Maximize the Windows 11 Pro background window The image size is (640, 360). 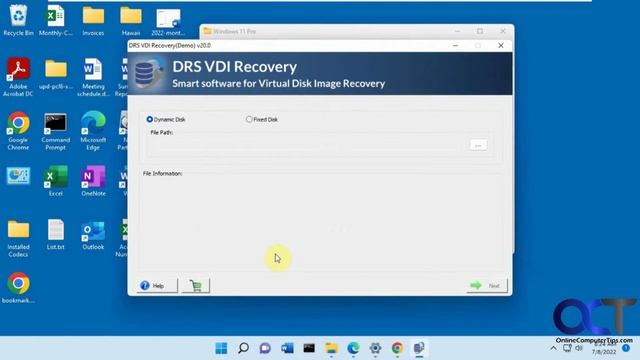(x=480, y=31)
